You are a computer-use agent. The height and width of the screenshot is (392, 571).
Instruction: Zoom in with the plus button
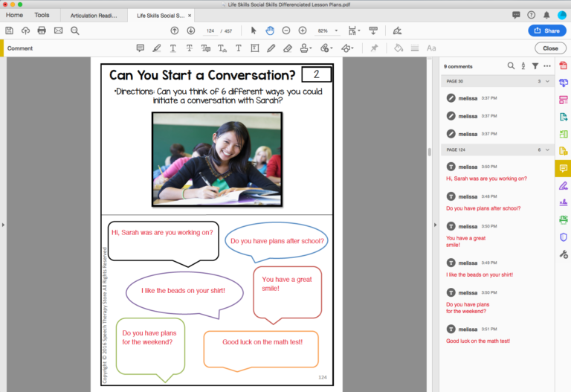pos(303,30)
